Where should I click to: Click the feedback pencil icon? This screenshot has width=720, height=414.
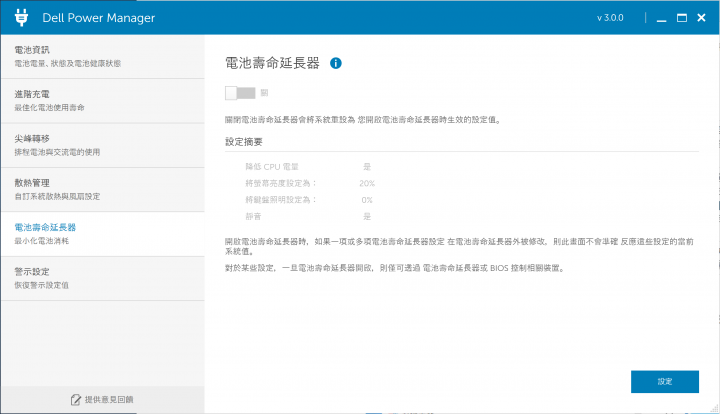76,400
